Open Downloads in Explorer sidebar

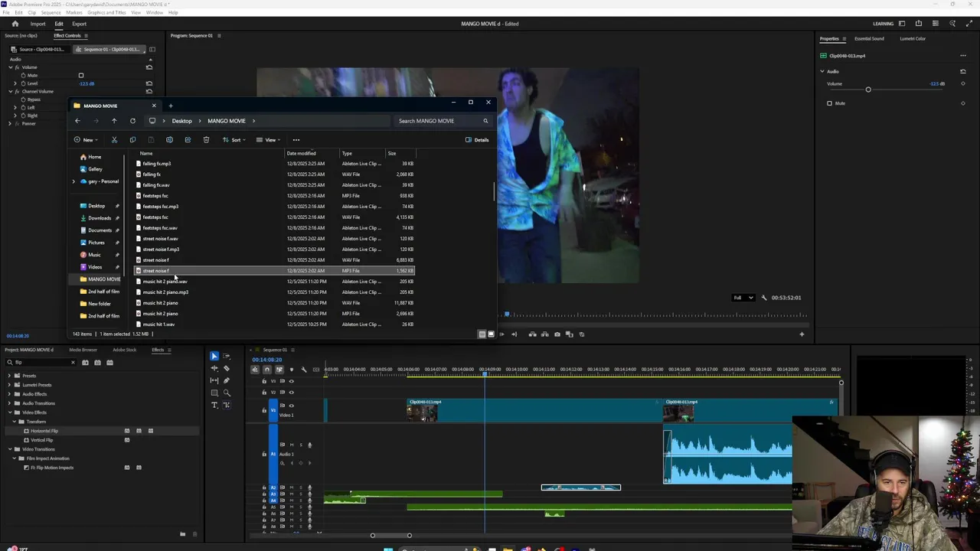[x=99, y=218]
